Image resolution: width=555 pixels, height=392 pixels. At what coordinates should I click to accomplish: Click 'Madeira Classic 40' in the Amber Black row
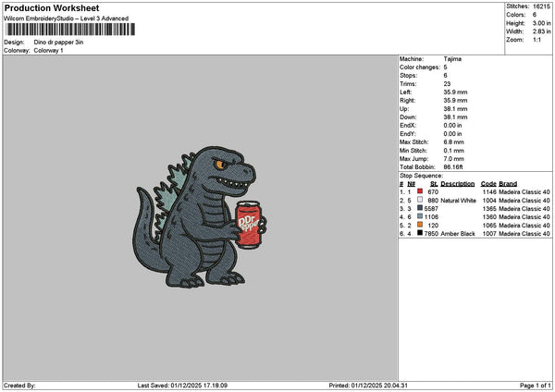tap(524, 234)
